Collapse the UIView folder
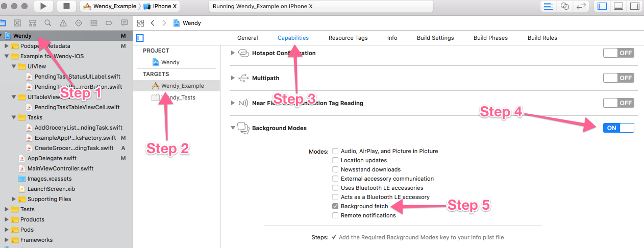 pos(14,66)
